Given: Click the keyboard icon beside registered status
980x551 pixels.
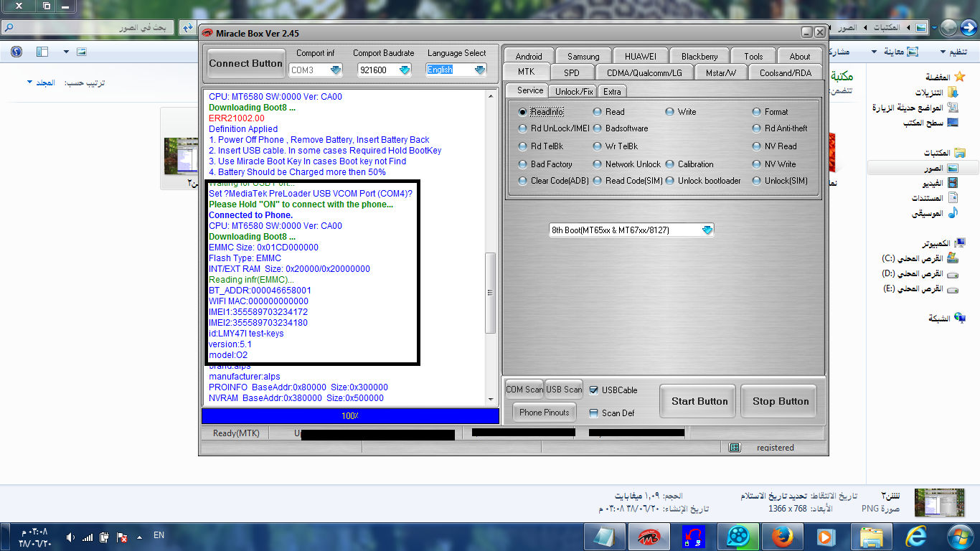Looking at the screenshot, I should pos(735,448).
